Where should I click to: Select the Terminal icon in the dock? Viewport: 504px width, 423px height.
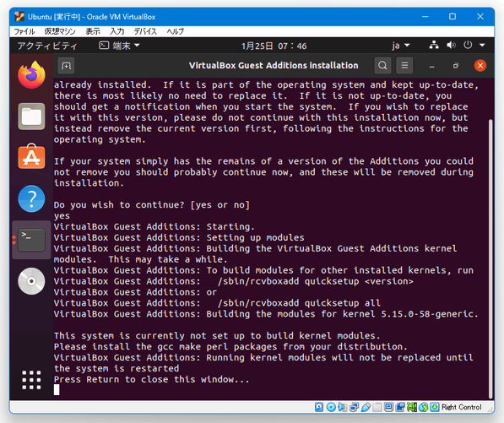click(x=31, y=240)
